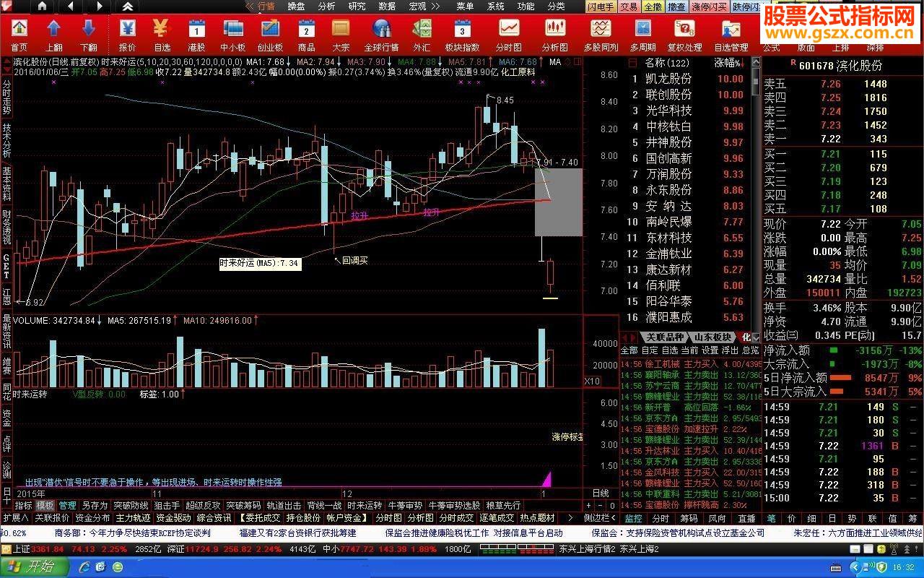Expand menu with right double chevron after 宏观
The image size is (924, 578).
(435, 7)
